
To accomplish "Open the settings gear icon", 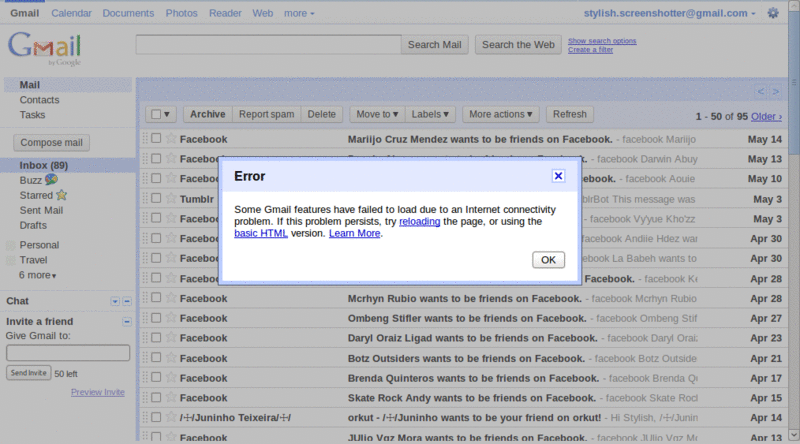I will coord(773,13).
